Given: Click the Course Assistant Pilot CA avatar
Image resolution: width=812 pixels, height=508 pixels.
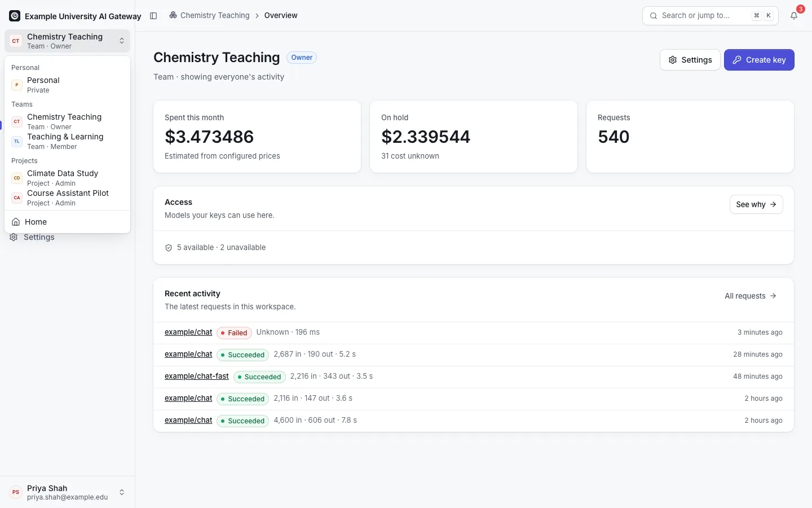Looking at the screenshot, I should coord(17,198).
